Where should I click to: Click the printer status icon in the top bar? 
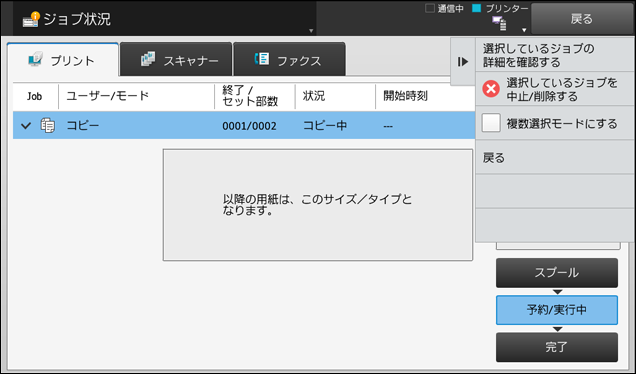click(x=499, y=24)
